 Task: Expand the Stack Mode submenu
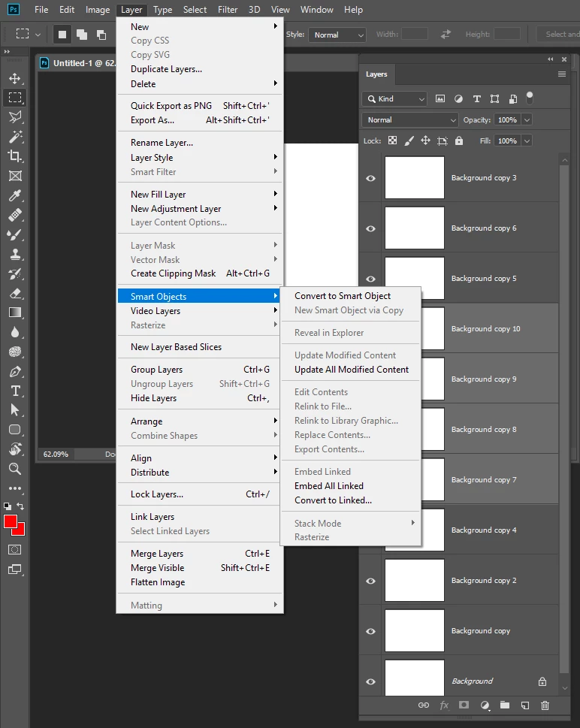pos(351,523)
